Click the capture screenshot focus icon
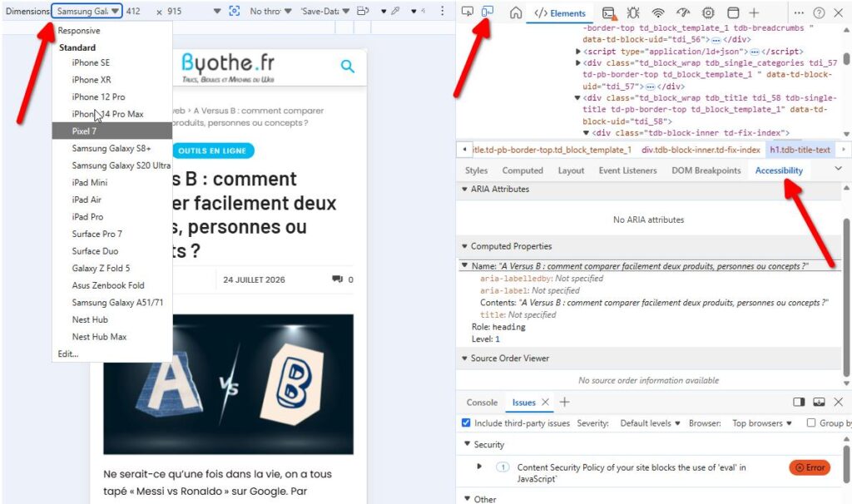852x504 pixels. 234,11
